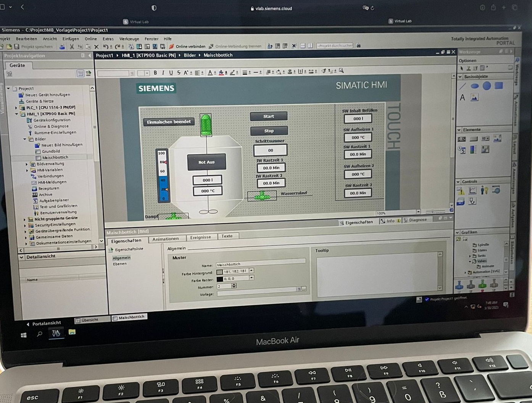
Task: Select the Graphic I/O field element
Action: [x=497, y=139]
